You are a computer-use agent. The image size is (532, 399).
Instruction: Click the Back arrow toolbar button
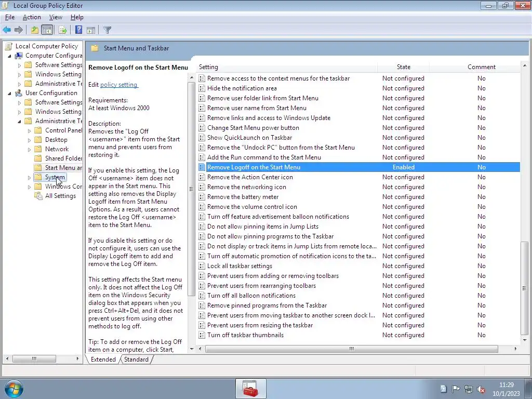click(x=7, y=30)
